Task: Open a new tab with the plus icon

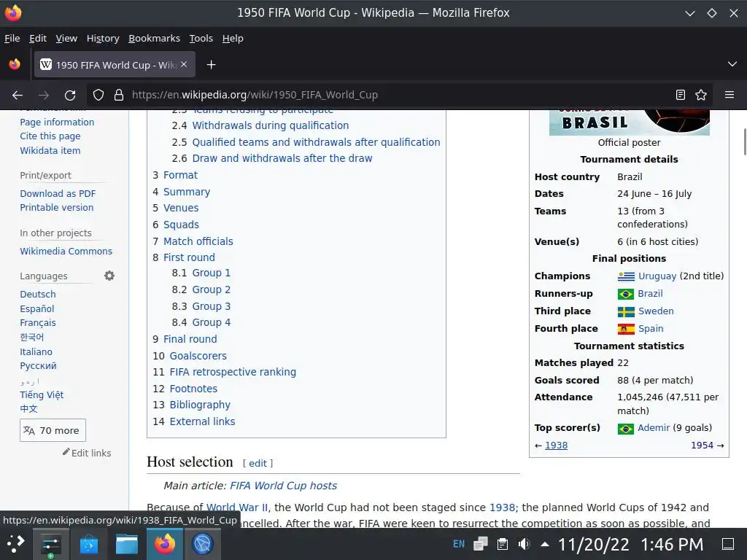Action: pos(211,64)
